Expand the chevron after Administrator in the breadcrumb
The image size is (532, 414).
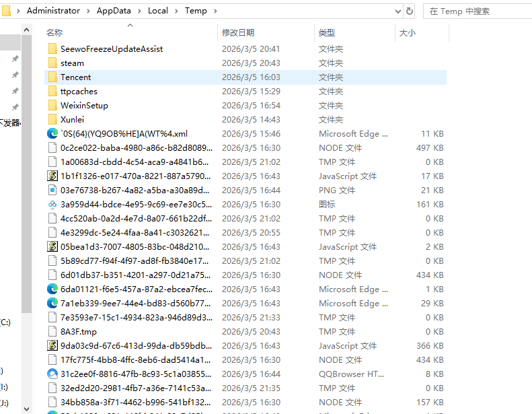[88, 11]
